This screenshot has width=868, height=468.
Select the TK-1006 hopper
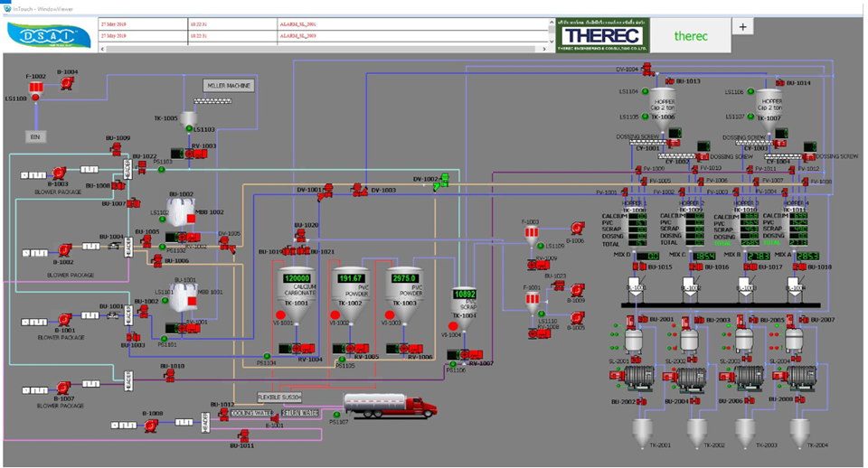663,104
